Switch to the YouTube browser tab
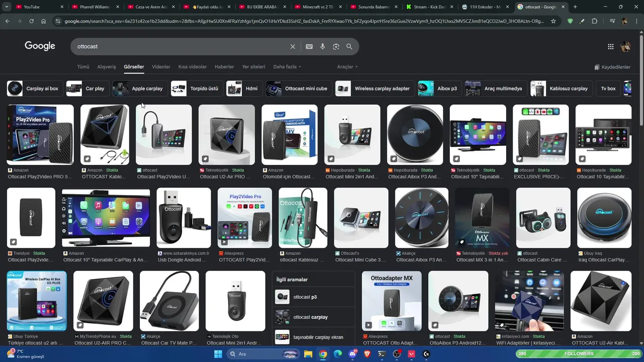The height and width of the screenshot is (362, 644). (38, 7)
